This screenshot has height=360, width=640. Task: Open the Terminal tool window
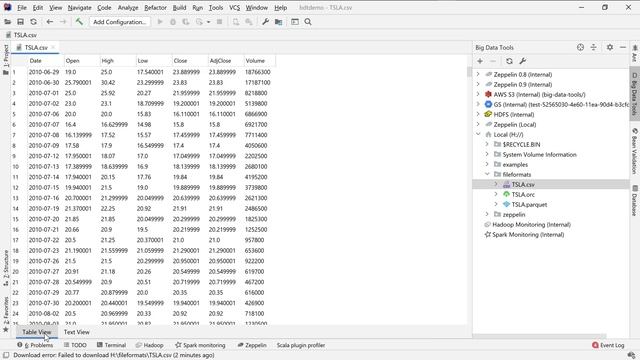pyautogui.click(x=111, y=345)
